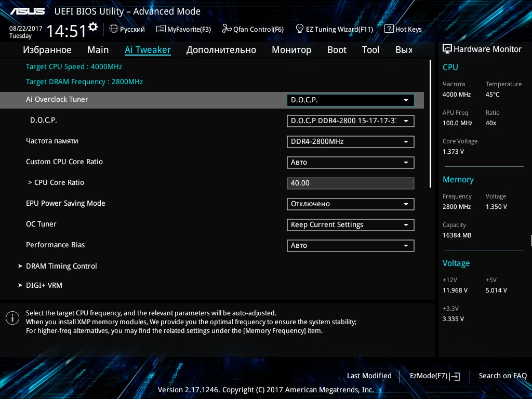Viewport: 532px width, 399px height.
Task: Click the Qfan Control fan icon
Action: (x=227, y=29)
